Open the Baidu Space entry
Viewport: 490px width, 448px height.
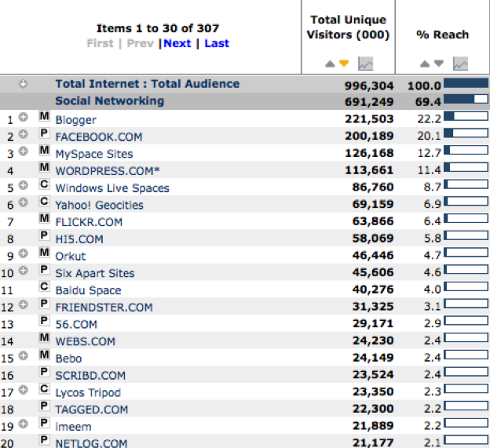(x=88, y=290)
